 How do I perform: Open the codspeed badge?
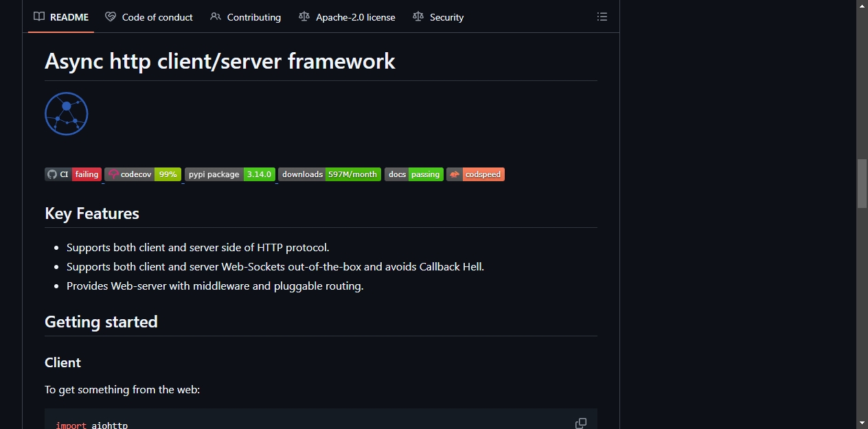475,174
